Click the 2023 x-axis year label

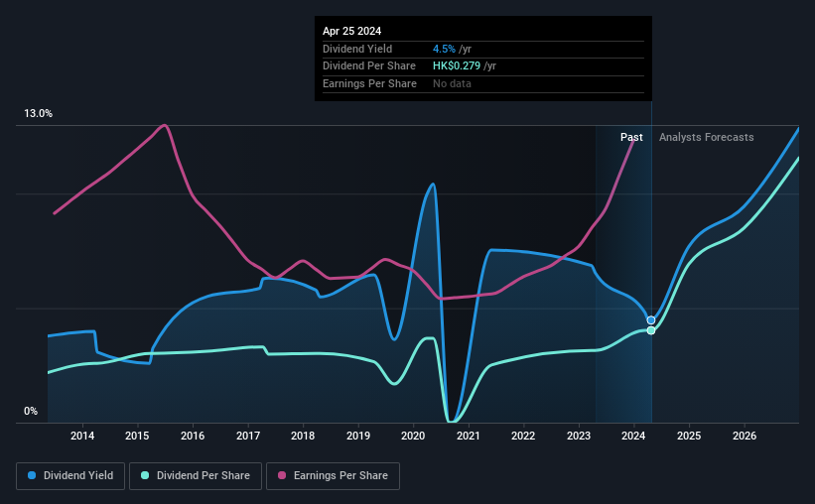(579, 436)
